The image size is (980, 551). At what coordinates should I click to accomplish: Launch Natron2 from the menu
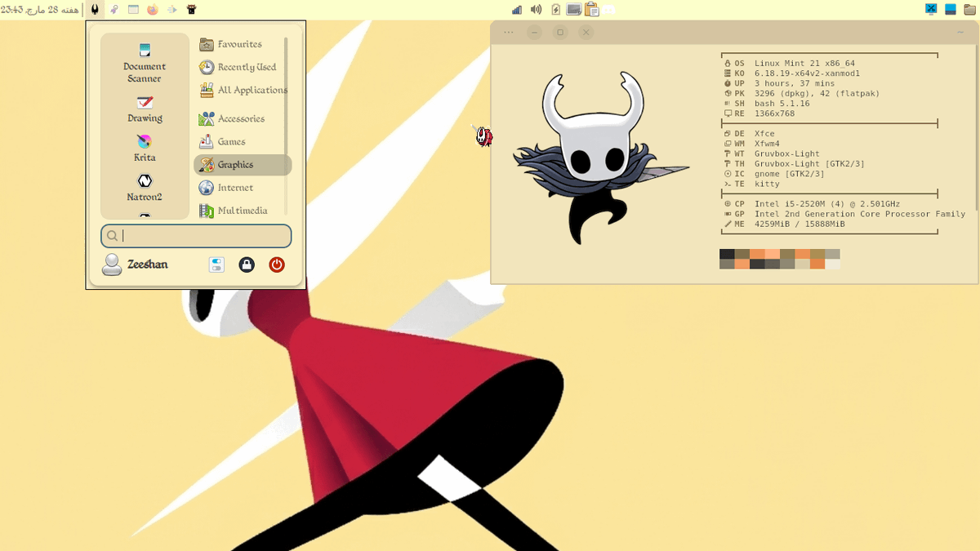[x=145, y=188]
